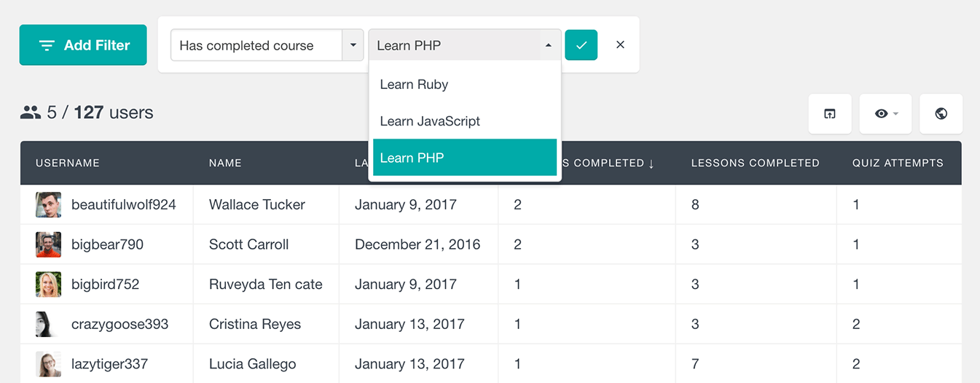Image resolution: width=980 pixels, height=383 pixels.
Task: Click the Add Filter button
Action: (x=83, y=45)
